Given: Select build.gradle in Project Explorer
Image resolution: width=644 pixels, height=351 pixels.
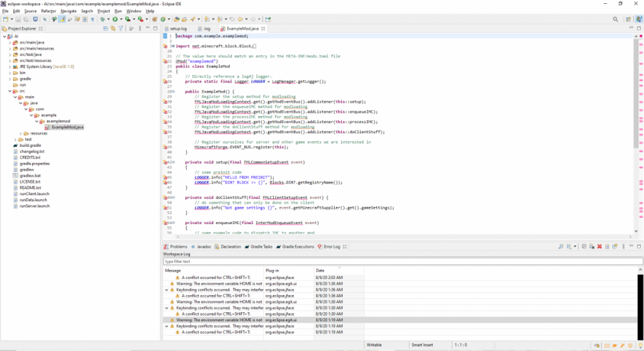Looking at the screenshot, I should point(30,146).
